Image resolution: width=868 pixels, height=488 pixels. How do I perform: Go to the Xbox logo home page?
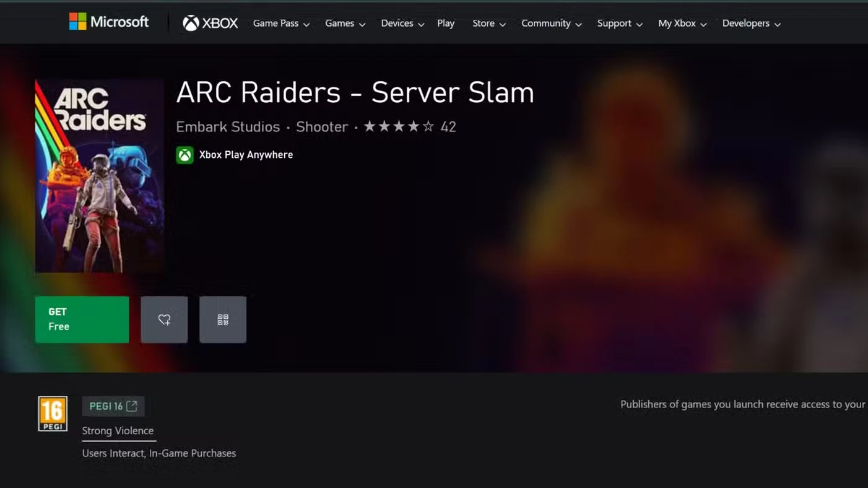[210, 23]
